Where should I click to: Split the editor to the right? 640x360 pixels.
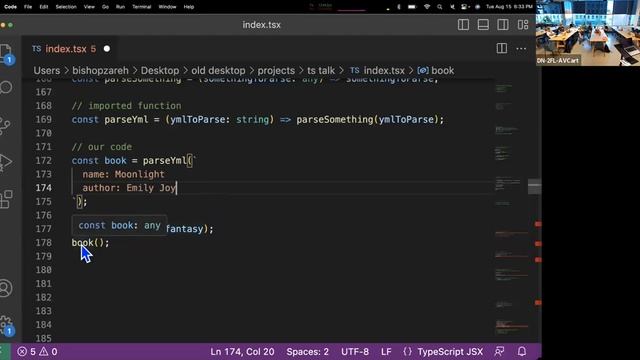coord(502,49)
